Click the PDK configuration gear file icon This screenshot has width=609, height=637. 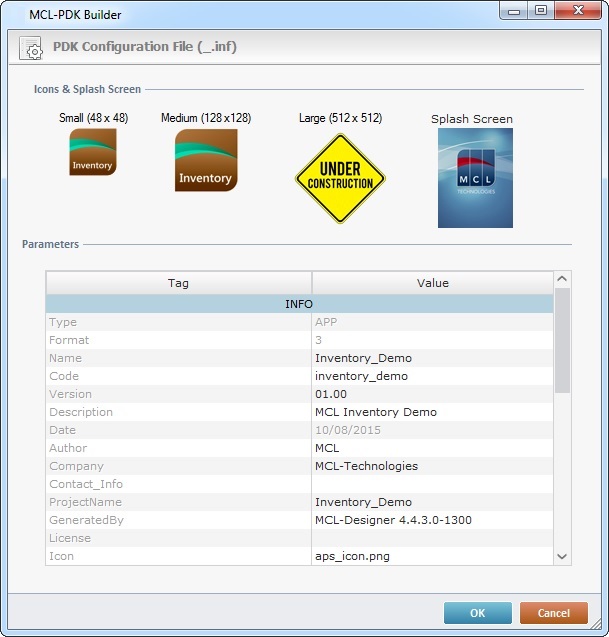[x=32, y=47]
